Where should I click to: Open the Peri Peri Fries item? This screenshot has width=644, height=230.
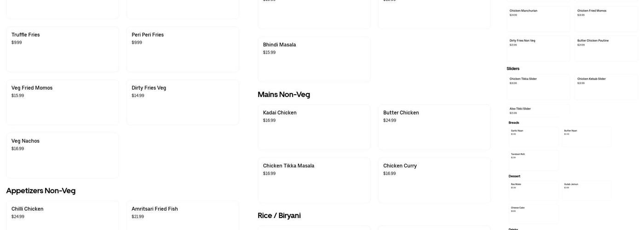[x=183, y=49]
